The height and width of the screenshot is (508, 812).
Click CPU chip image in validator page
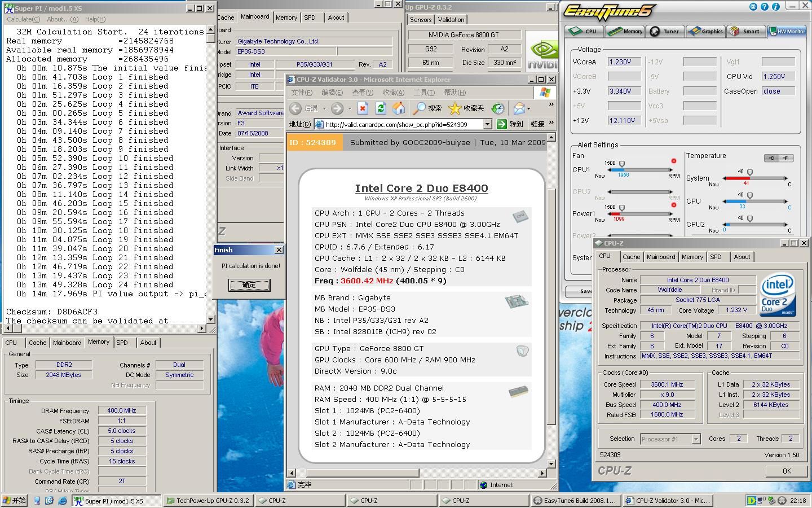tap(520, 216)
